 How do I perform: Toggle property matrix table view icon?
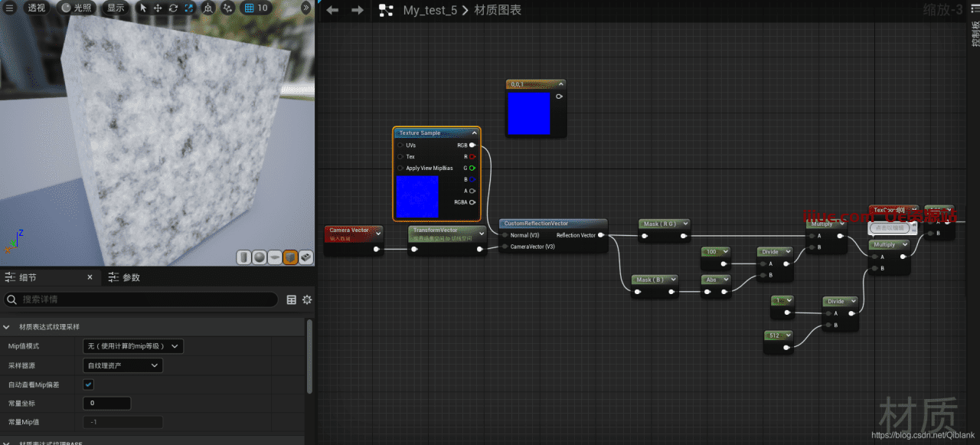point(292,299)
